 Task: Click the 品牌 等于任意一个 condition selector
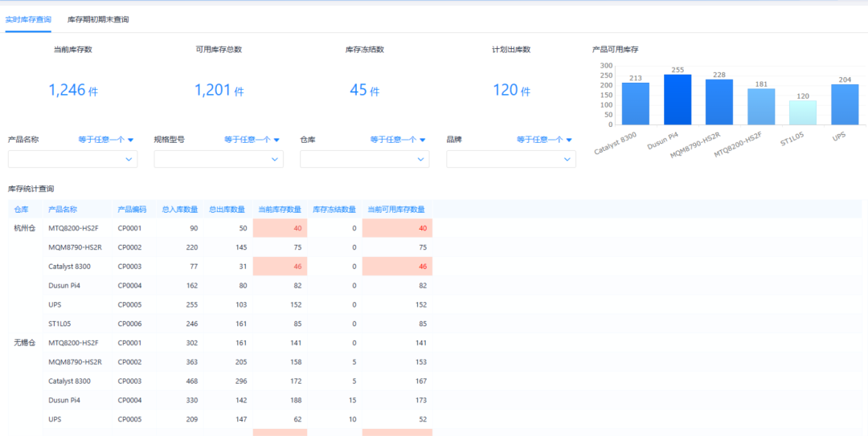[x=544, y=140]
